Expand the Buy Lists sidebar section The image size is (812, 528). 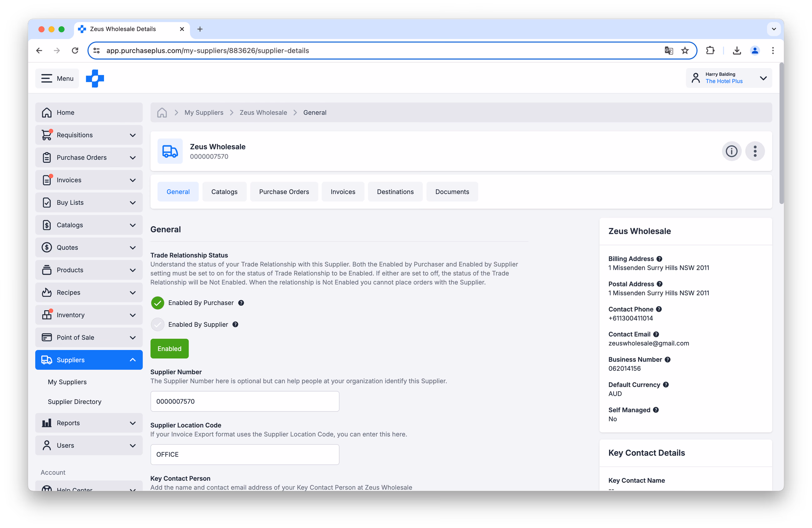click(x=89, y=203)
